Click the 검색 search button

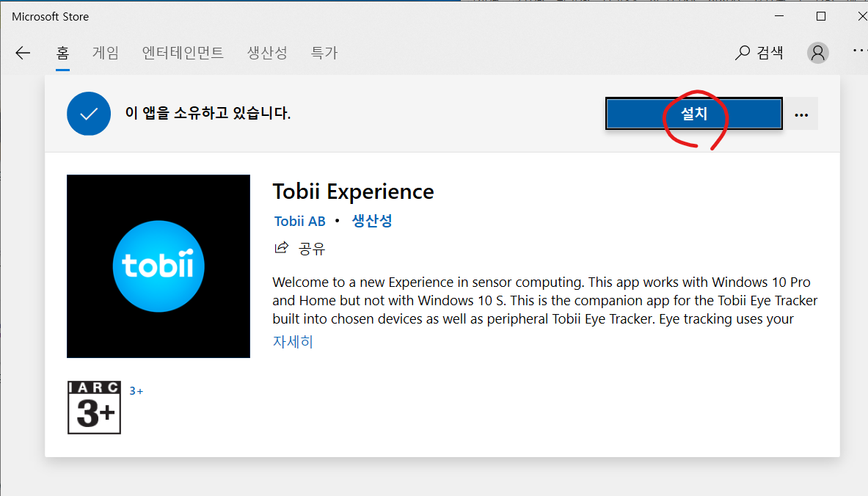click(x=759, y=53)
